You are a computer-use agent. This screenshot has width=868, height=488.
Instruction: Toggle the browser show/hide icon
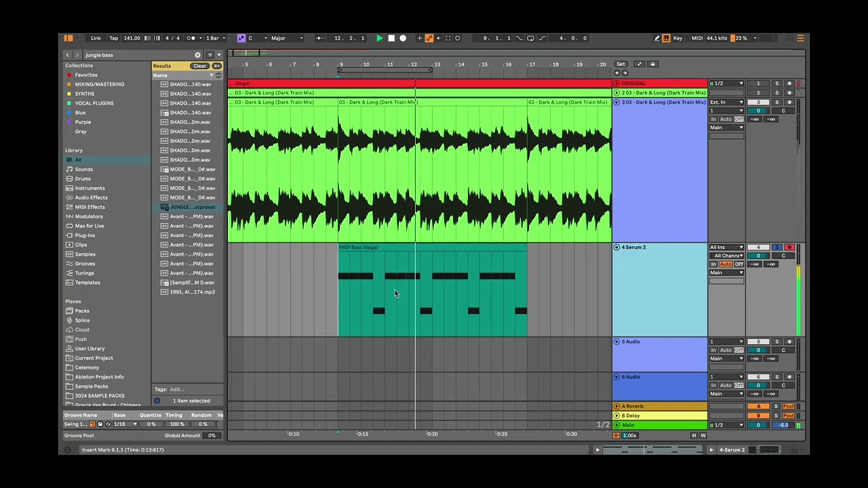68,38
